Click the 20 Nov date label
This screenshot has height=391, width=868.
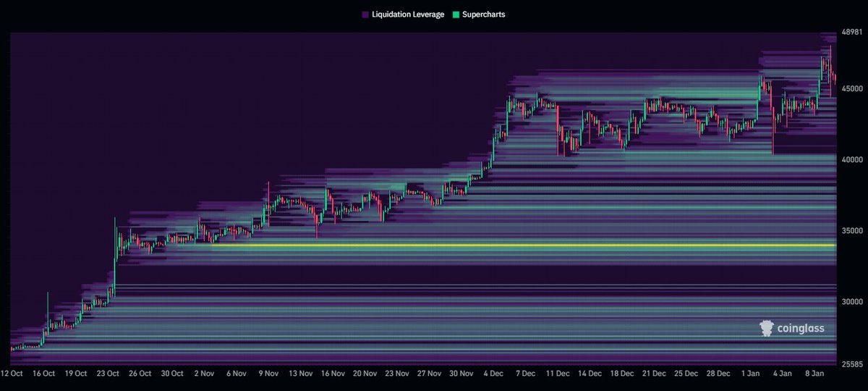pos(365,374)
